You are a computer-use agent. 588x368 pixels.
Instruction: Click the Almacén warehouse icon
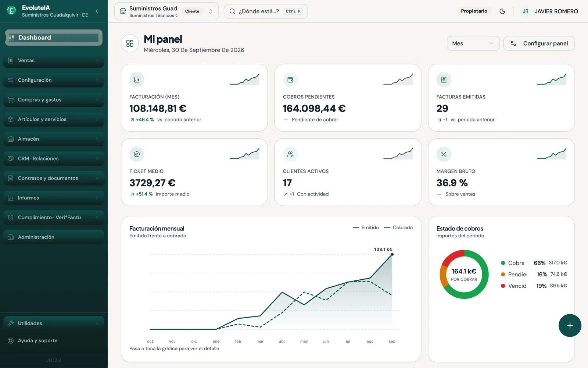point(11,139)
